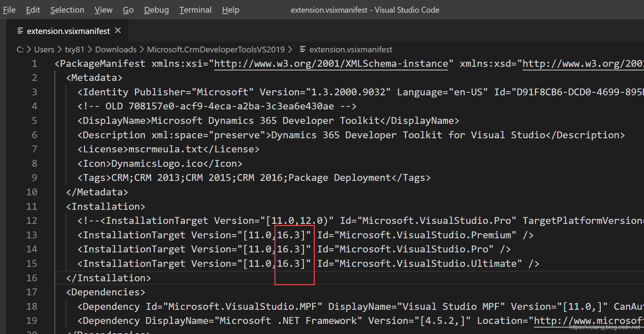The image size is (644, 334).
Task: Open the Selection menu
Action: tap(67, 10)
